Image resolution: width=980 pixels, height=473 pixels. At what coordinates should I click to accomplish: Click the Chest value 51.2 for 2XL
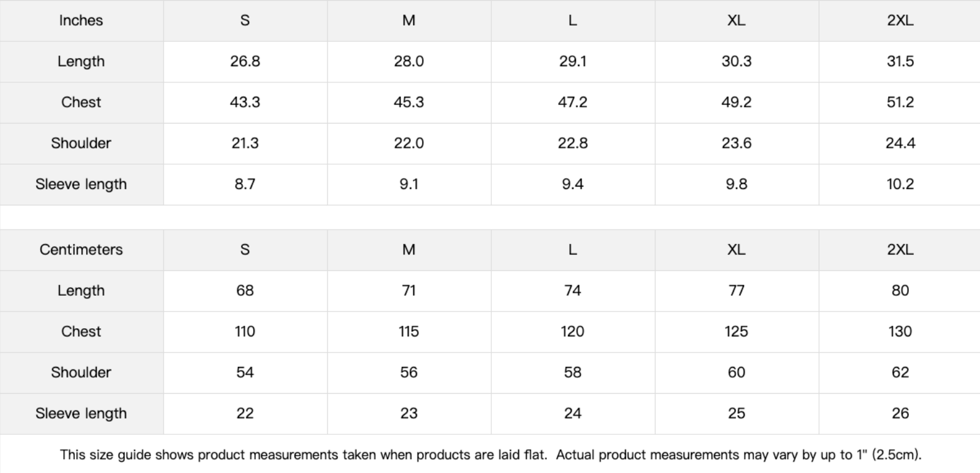[899, 102]
